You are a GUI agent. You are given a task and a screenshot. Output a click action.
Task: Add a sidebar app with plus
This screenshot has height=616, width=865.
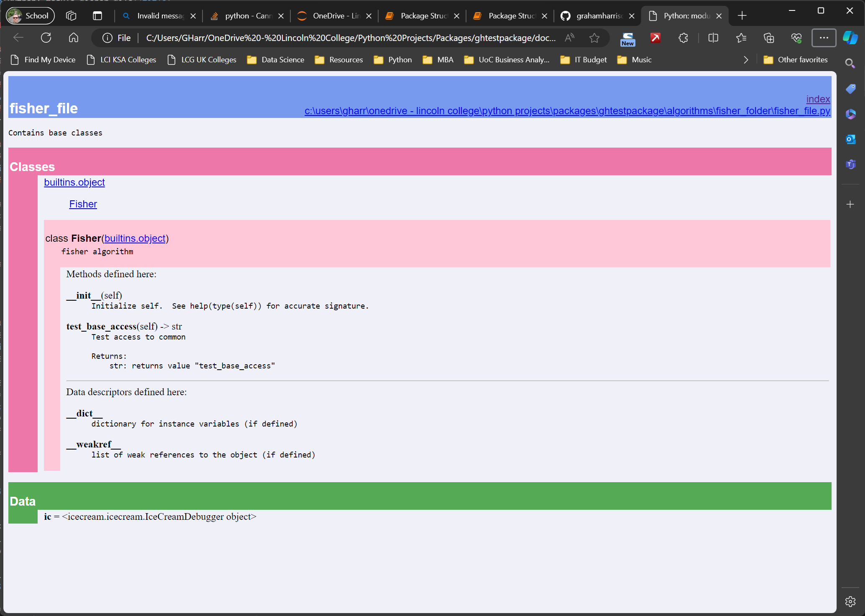(x=850, y=204)
